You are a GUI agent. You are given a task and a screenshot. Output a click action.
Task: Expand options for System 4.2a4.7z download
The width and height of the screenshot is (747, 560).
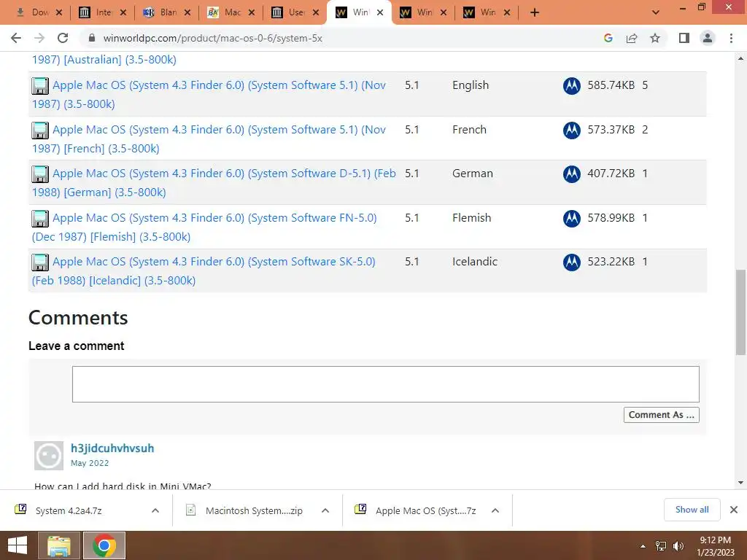(155, 510)
